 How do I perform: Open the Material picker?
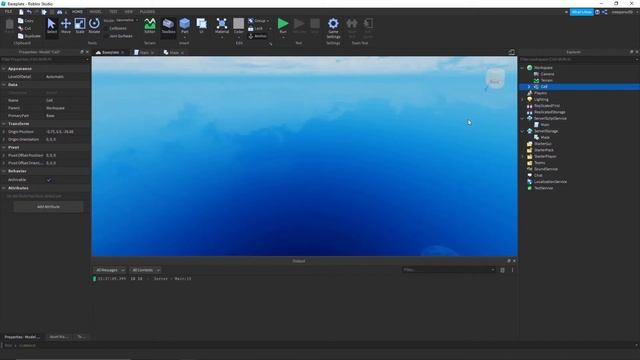(222, 26)
